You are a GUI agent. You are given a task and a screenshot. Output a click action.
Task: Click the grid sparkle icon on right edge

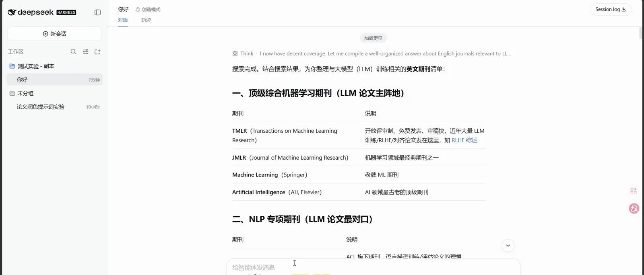pos(634,191)
